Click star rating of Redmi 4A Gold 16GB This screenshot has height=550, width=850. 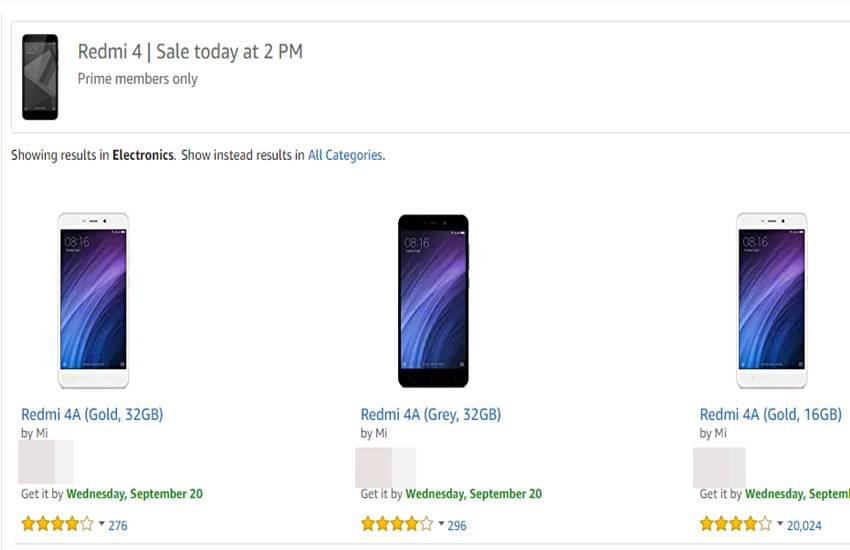tap(735, 524)
